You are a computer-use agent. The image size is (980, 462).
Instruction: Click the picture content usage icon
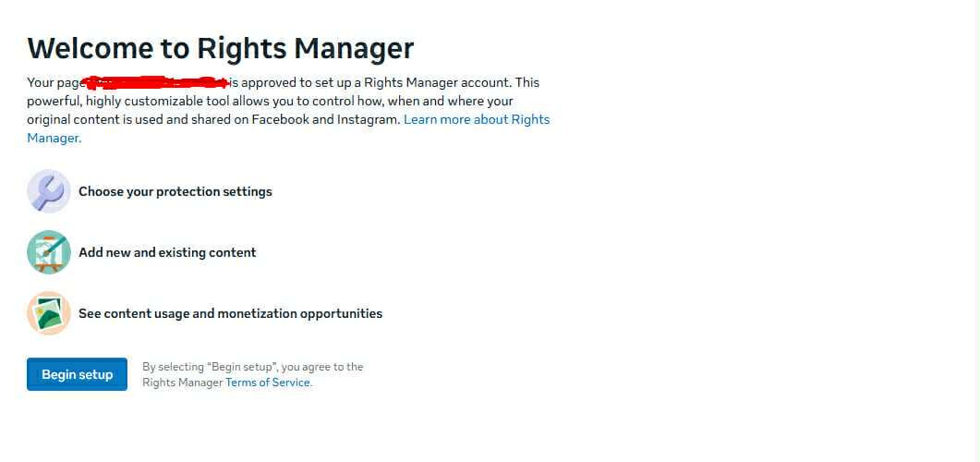[49, 313]
